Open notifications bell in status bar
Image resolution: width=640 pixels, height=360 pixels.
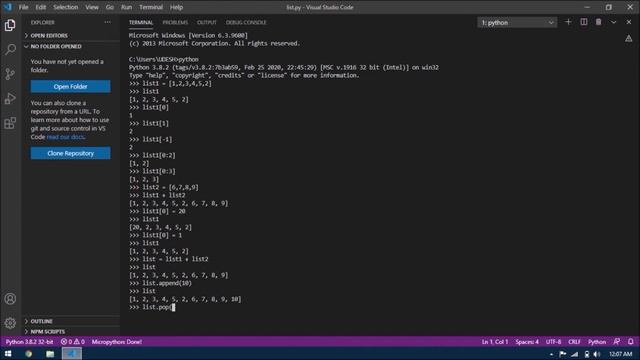[x=631, y=342]
